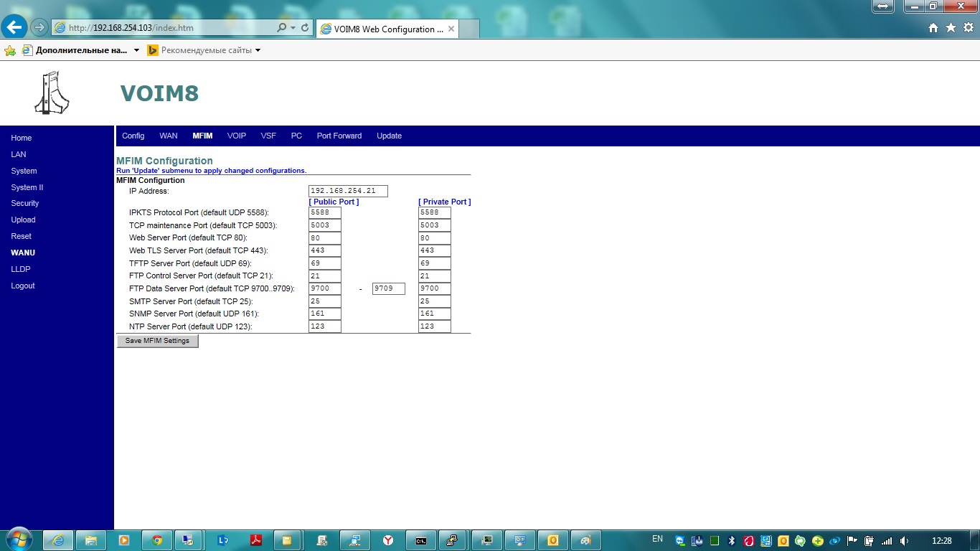The image size is (980, 551).
Task: Refresh the page with the reload icon
Action: click(306, 28)
